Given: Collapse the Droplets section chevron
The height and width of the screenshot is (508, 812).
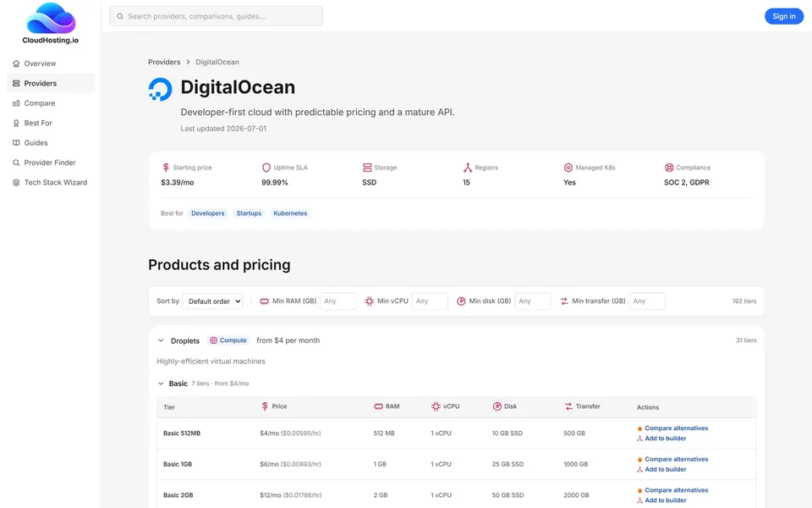Looking at the screenshot, I should tap(161, 340).
